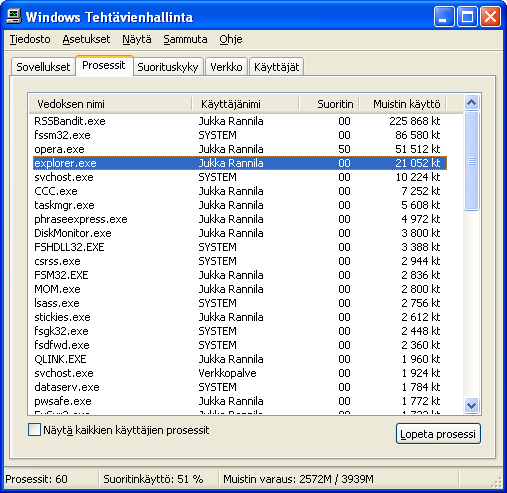
Task: Open the Asetukset menu
Action: pyautogui.click(x=86, y=39)
